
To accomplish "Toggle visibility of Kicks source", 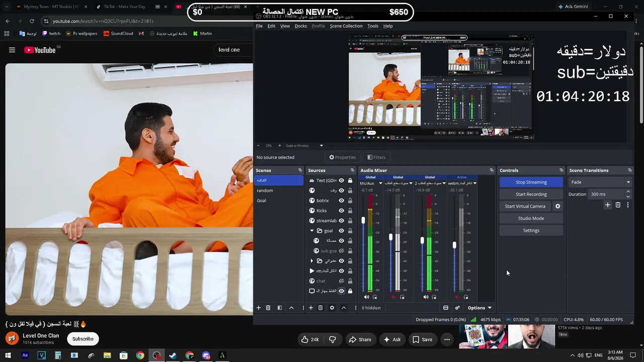I will (x=342, y=211).
